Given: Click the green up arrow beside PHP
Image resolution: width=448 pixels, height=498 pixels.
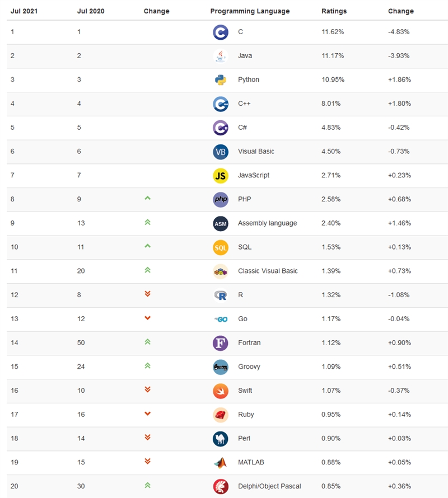Looking at the screenshot, I should 148,198.
